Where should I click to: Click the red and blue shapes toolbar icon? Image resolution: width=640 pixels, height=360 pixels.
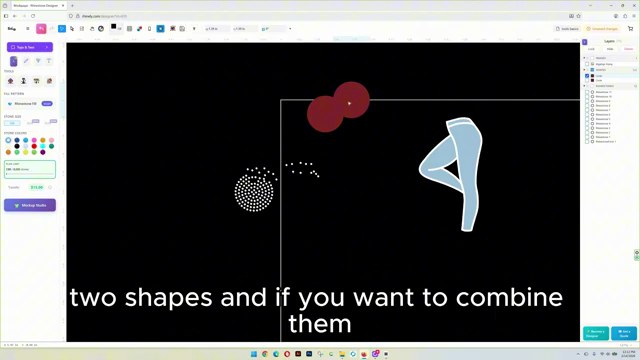(x=140, y=29)
